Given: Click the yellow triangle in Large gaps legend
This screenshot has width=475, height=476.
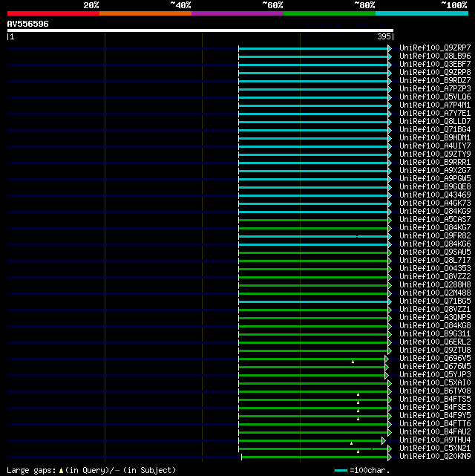Looking at the screenshot, I should (x=61, y=471).
